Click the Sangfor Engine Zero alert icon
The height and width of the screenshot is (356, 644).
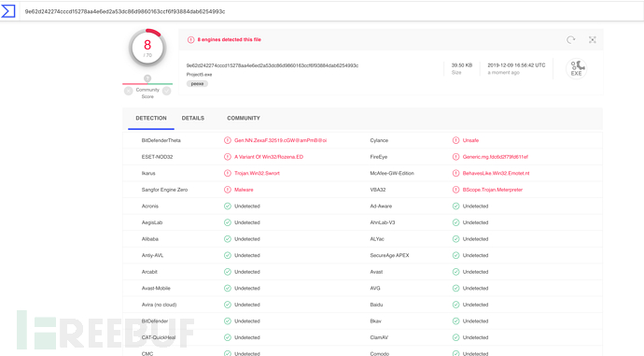[228, 190]
